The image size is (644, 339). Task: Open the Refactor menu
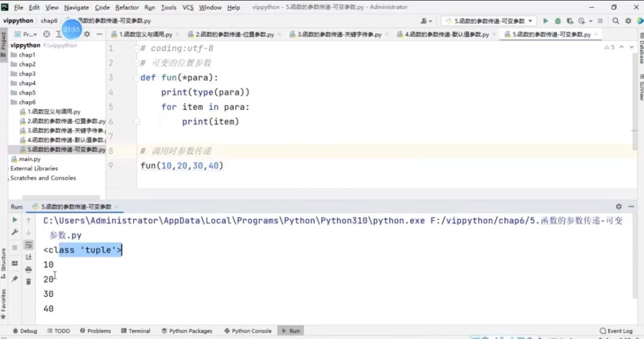tap(127, 8)
